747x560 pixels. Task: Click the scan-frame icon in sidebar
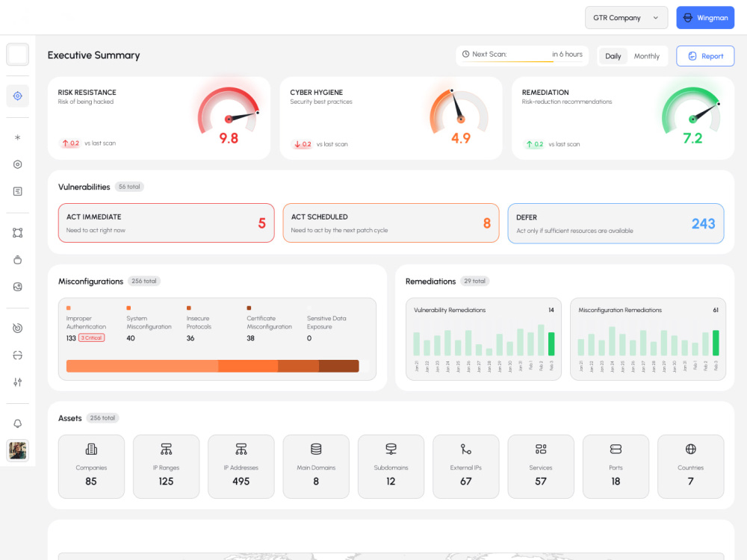click(18, 355)
